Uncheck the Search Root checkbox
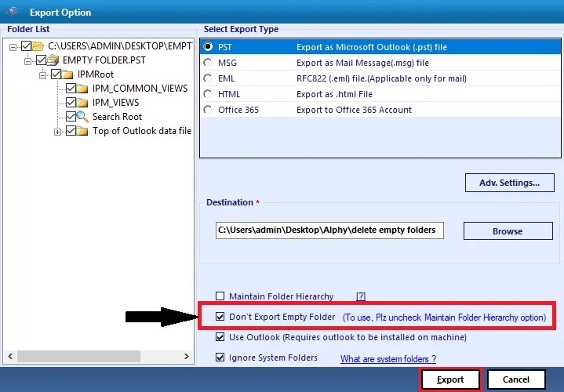 click(71, 117)
